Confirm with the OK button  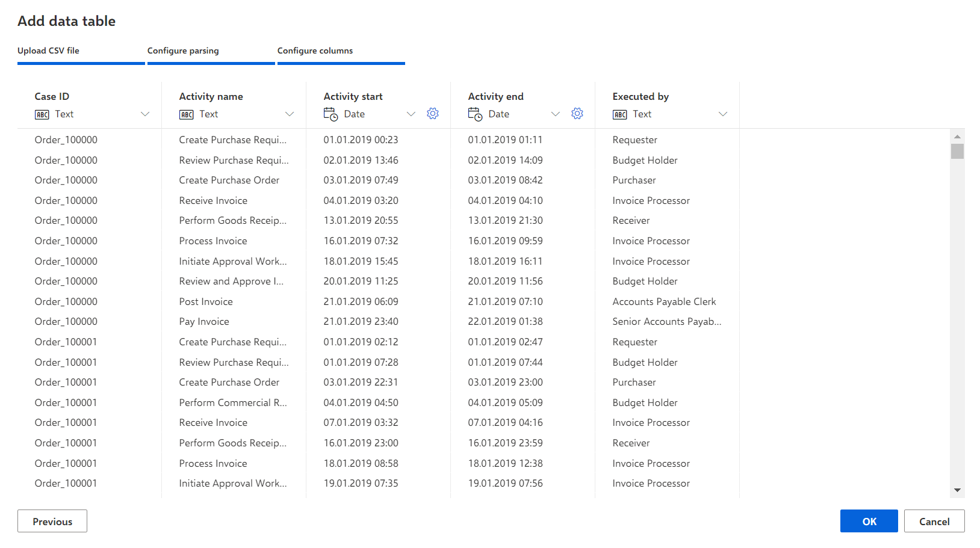[x=869, y=521]
